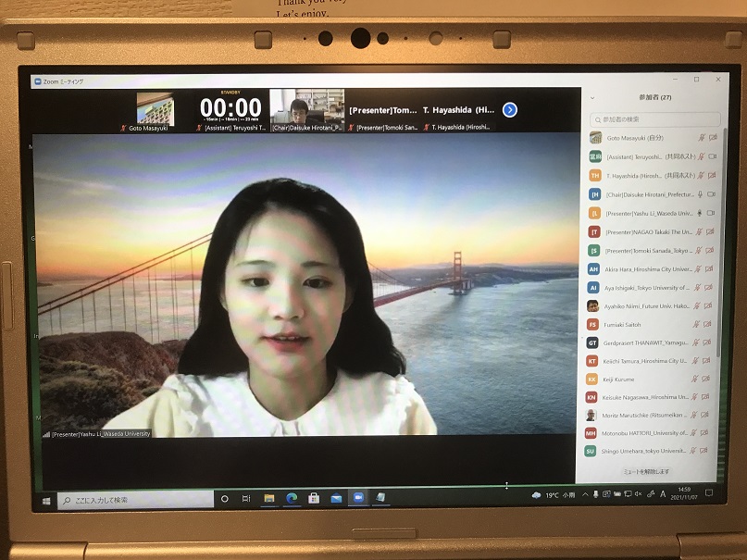Click NAGAO Takaki's muted mic icon
The height and width of the screenshot is (560, 747).
pyautogui.click(x=699, y=232)
